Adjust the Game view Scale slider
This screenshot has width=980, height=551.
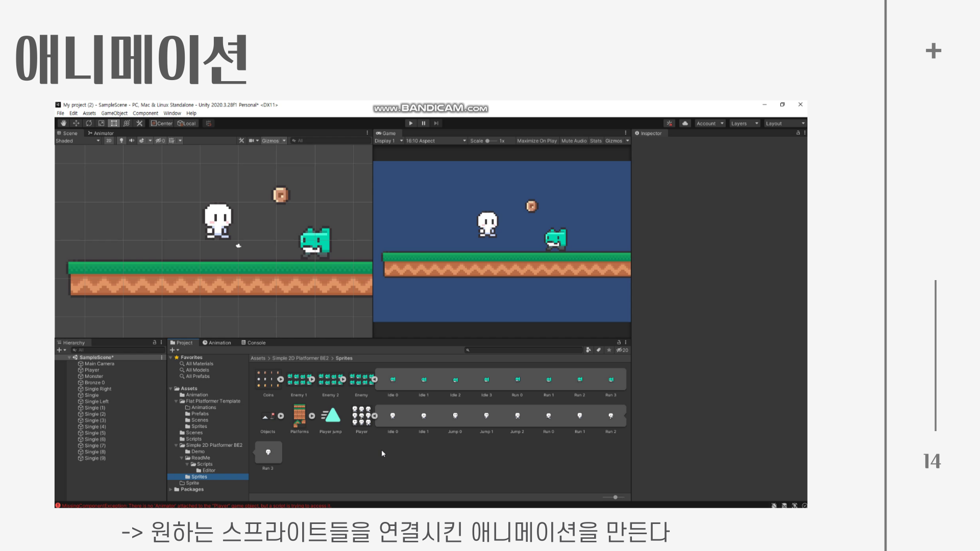tap(491, 141)
